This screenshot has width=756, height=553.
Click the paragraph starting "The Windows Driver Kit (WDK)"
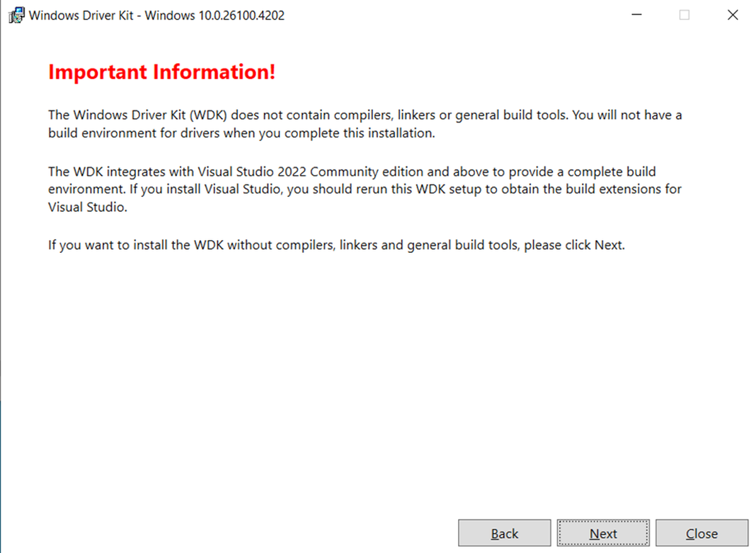[365, 124]
